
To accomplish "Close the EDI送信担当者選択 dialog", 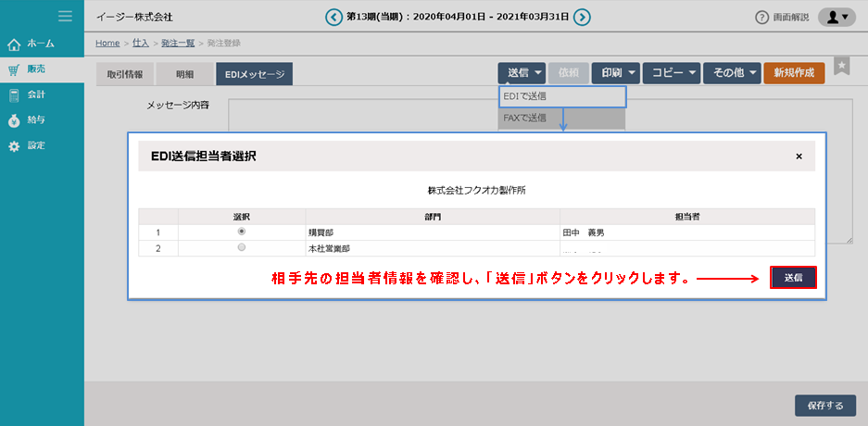I will click(x=799, y=157).
